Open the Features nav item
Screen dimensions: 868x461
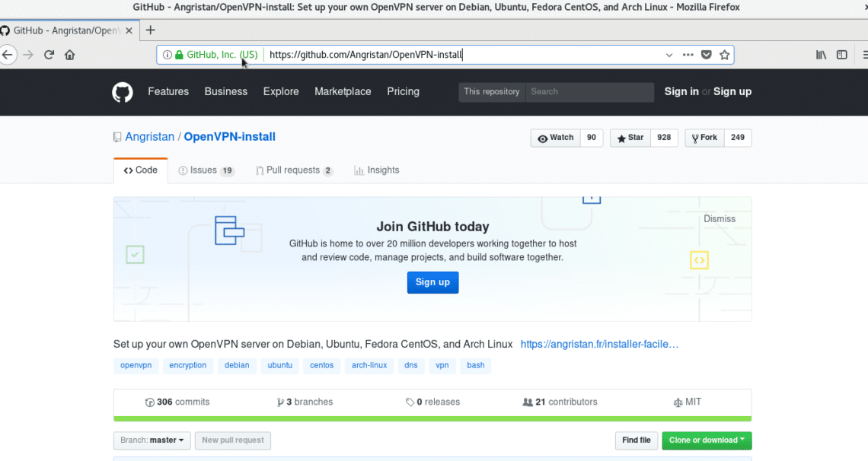tap(168, 92)
